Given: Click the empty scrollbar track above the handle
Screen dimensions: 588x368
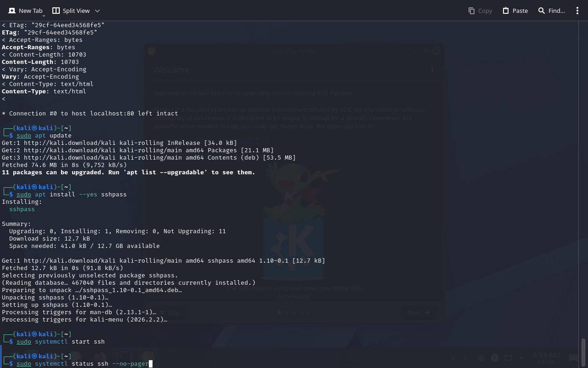Looking at the screenshot, I should [x=583, y=184].
